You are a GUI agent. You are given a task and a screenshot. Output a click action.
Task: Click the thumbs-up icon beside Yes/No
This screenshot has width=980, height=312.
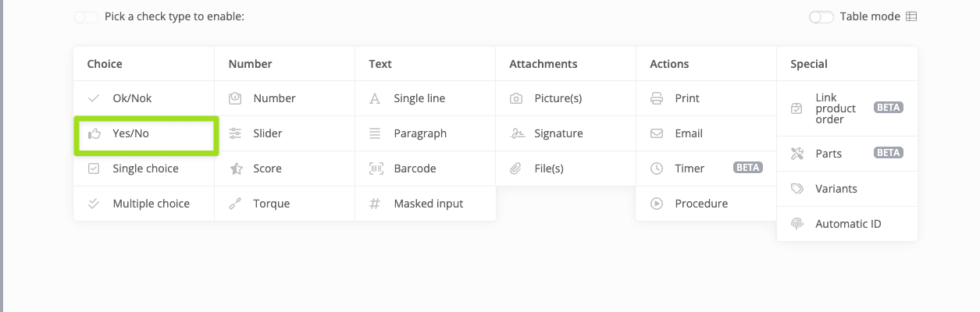click(x=94, y=133)
